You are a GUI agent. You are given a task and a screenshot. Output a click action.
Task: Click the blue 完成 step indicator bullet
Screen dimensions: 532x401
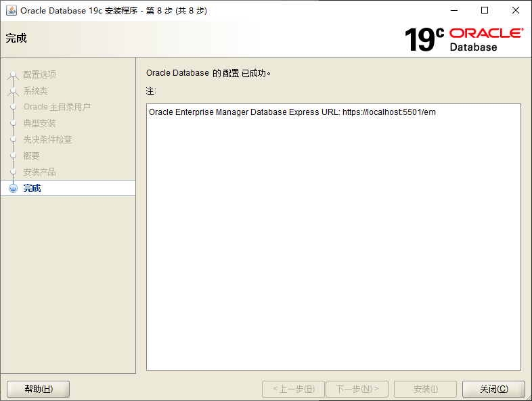pyautogui.click(x=14, y=188)
